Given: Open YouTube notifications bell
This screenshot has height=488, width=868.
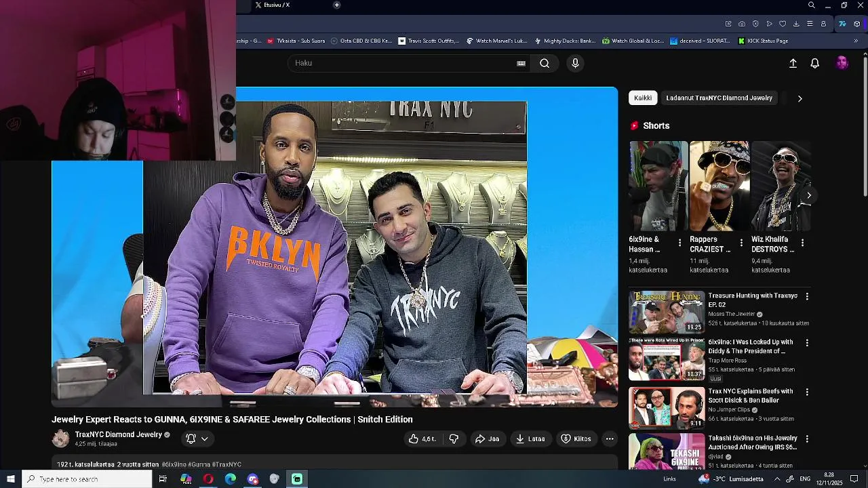Looking at the screenshot, I should point(815,63).
